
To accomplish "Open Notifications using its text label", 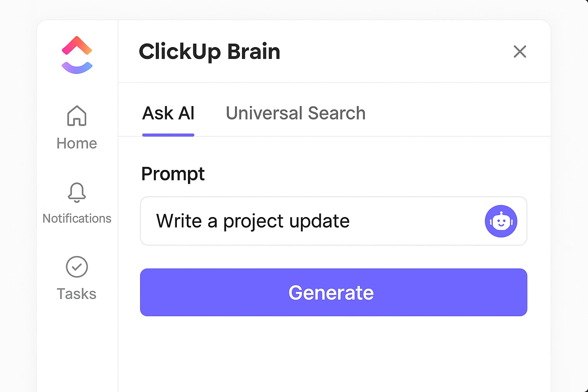I will point(77,218).
